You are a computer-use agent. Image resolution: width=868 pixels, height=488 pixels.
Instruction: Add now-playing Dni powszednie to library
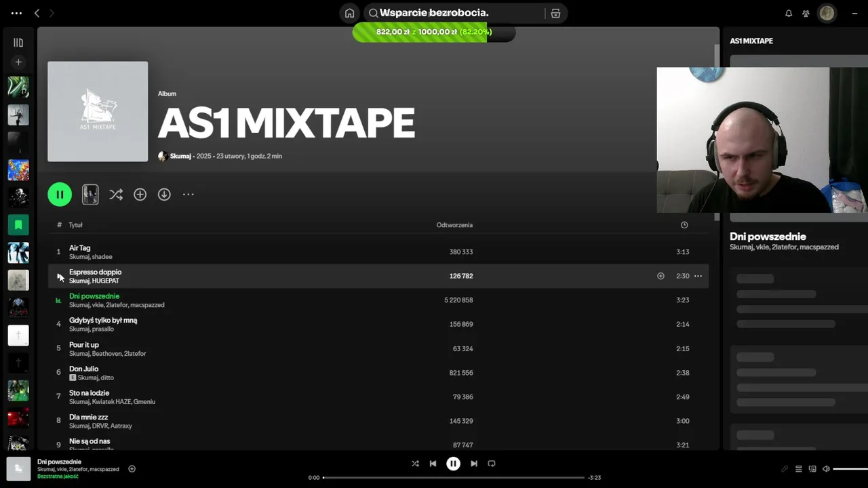click(132, 468)
